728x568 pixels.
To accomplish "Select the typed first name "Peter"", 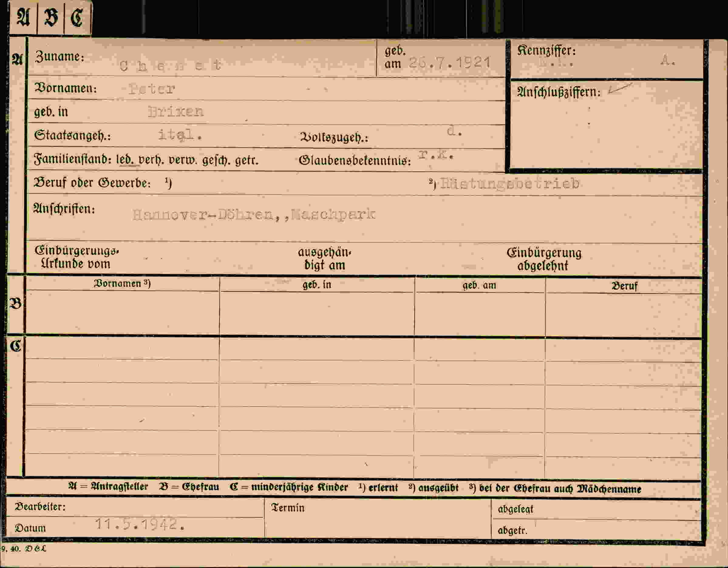I will (x=152, y=89).
